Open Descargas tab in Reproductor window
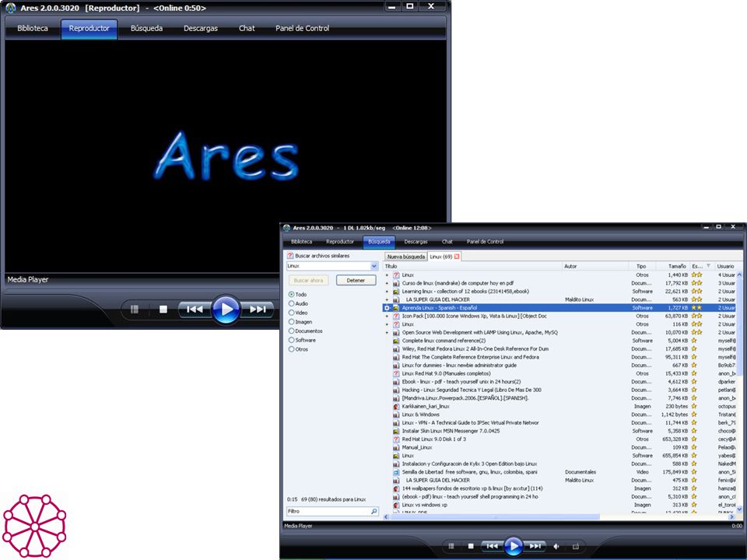This screenshot has width=747, height=560. coord(201,28)
